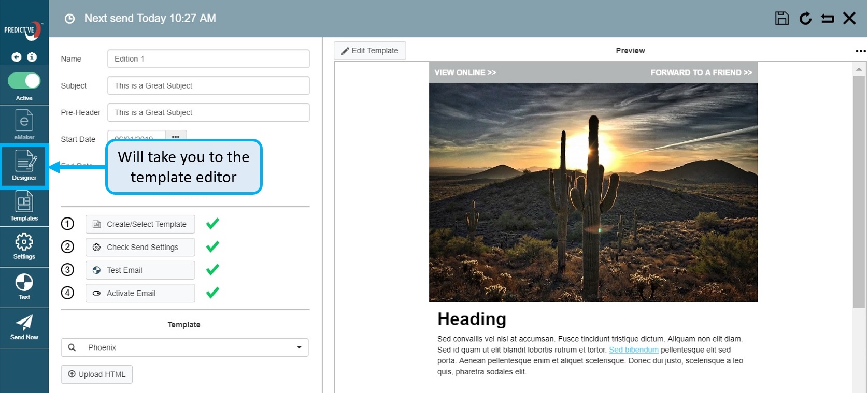
Task: Expand the Phoenix template dropdown
Action: [299, 347]
